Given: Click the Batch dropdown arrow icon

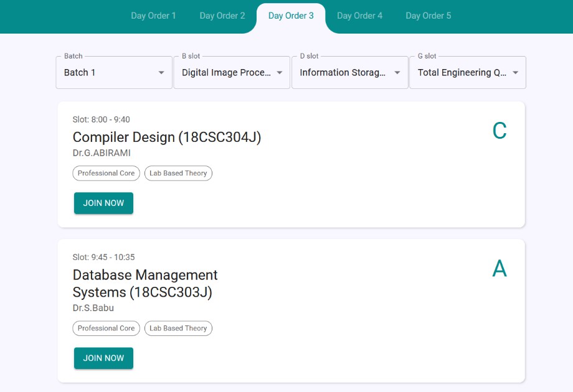Looking at the screenshot, I should click(x=161, y=73).
